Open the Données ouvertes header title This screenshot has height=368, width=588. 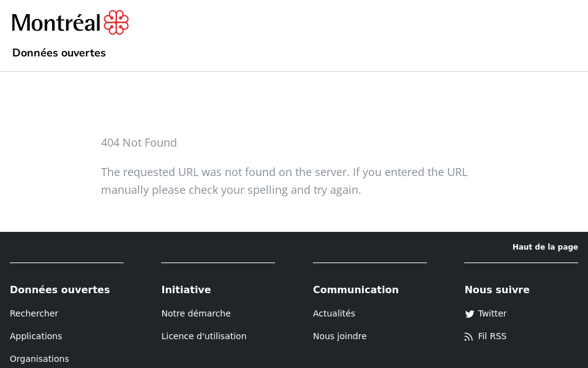point(59,53)
